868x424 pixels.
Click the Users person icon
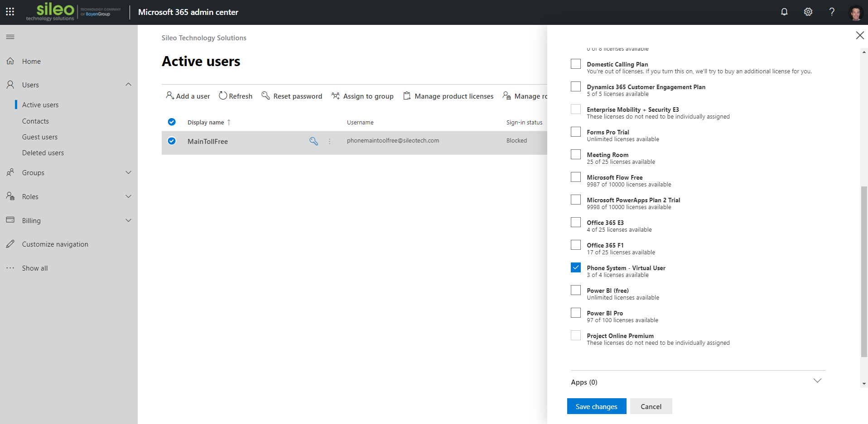10,85
